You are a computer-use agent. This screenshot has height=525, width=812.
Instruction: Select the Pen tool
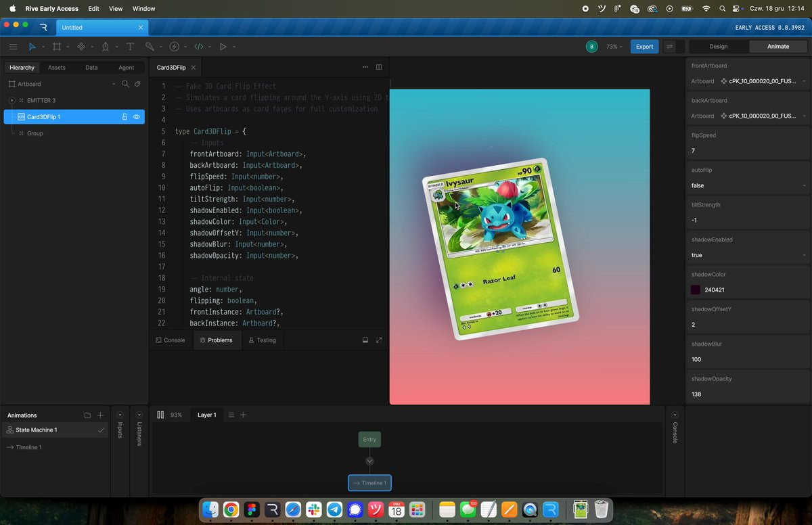pos(106,47)
